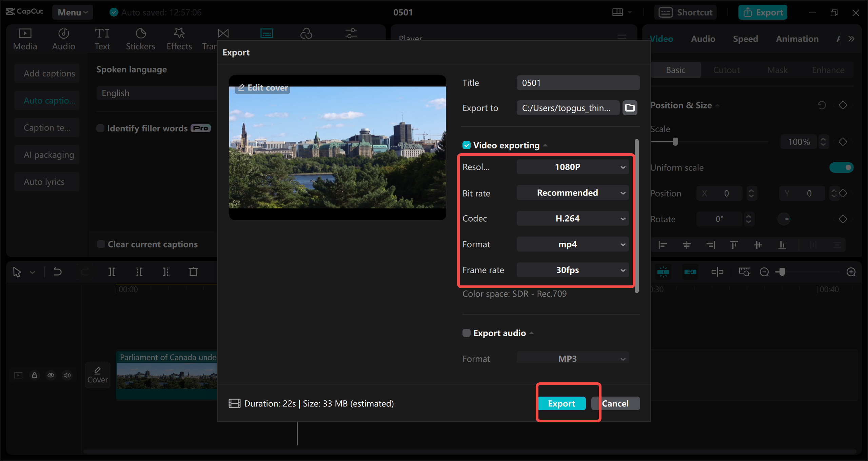Viewport: 868px width, 461px height.
Task: Cancel the export dialog
Action: [x=615, y=403]
